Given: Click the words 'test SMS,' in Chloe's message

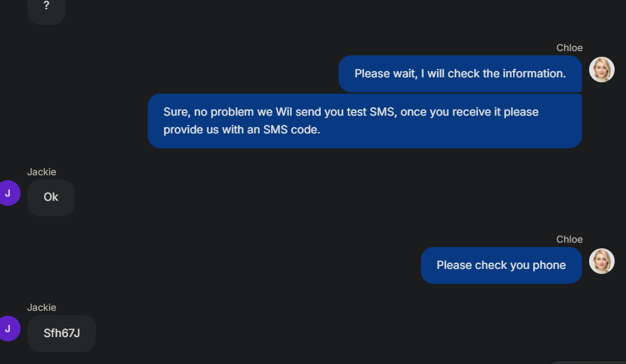Looking at the screenshot, I should pyautogui.click(x=372, y=112).
